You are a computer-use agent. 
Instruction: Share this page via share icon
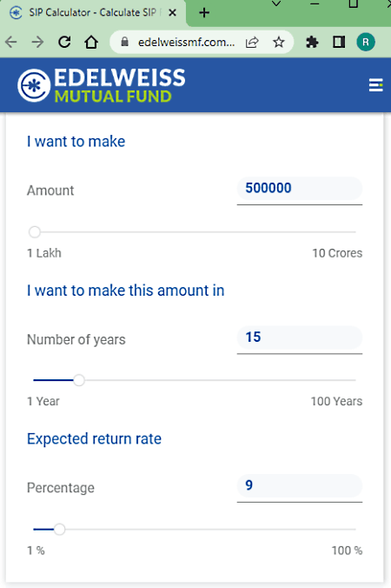click(252, 42)
